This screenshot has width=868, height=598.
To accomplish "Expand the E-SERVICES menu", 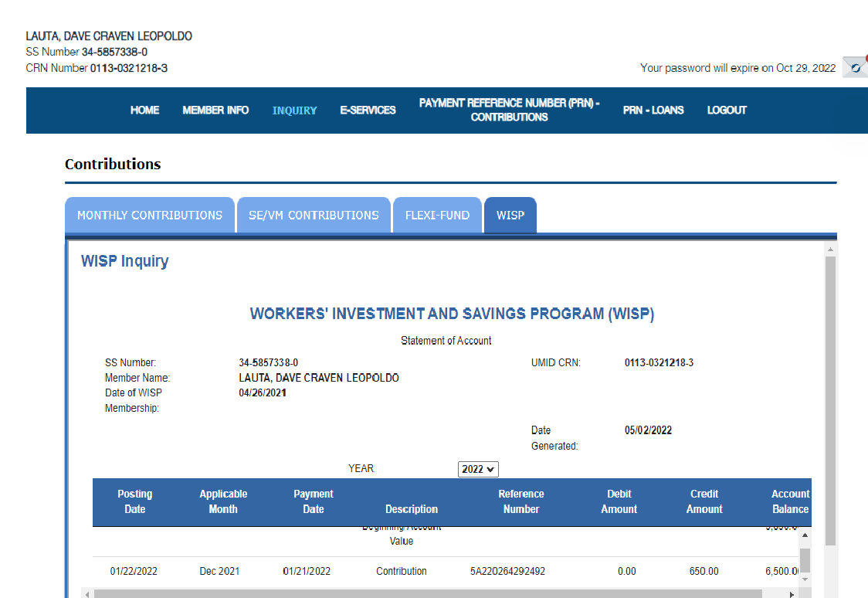I will [x=368, y=110].
